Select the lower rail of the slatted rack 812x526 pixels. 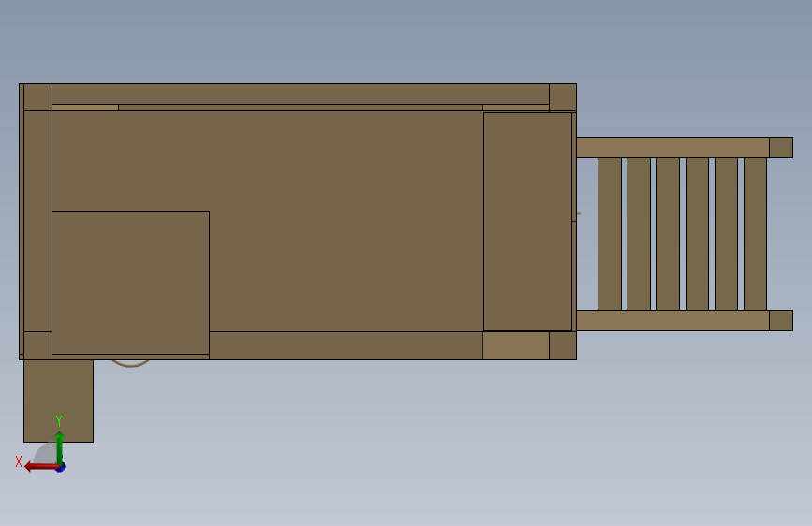click(x=672, y=320)
